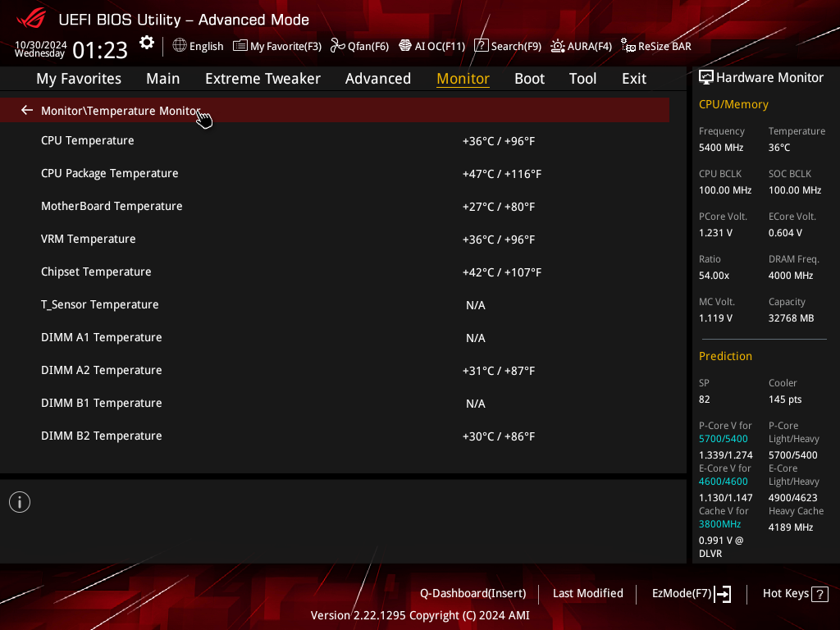Screen dimensions: 840x630
Task: Select the DIMM B1 Temperature row
Action: [x=335, y=403]
